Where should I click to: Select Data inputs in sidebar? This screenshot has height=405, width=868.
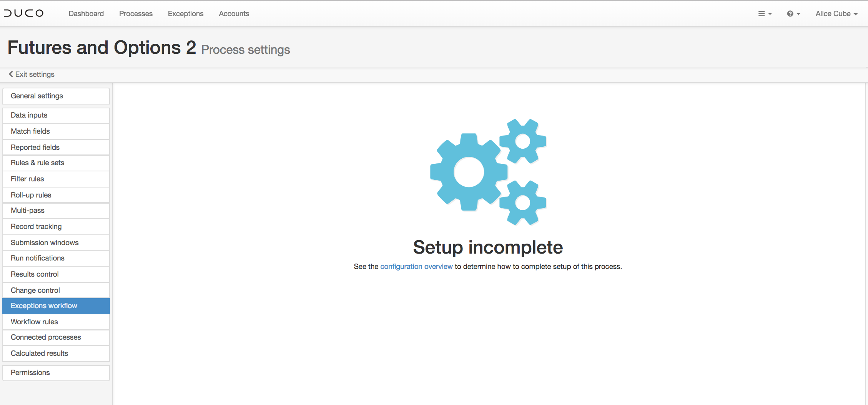[56, 115]
